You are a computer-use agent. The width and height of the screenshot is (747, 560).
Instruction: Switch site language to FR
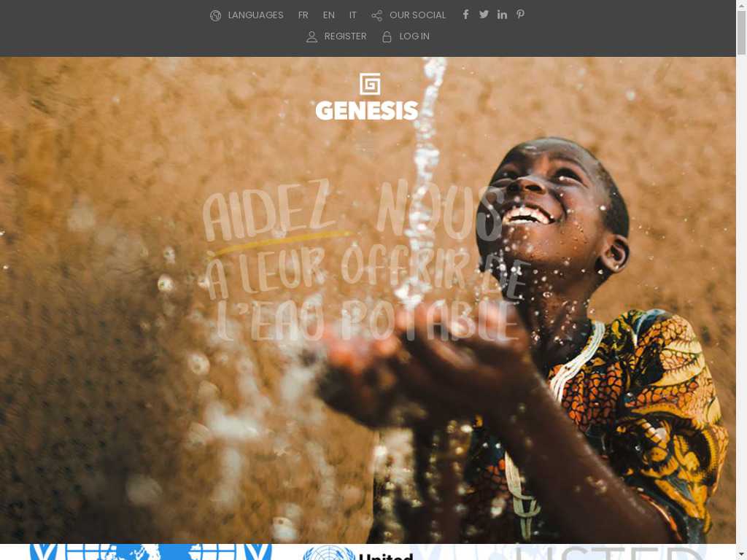(x=303, y=15)
